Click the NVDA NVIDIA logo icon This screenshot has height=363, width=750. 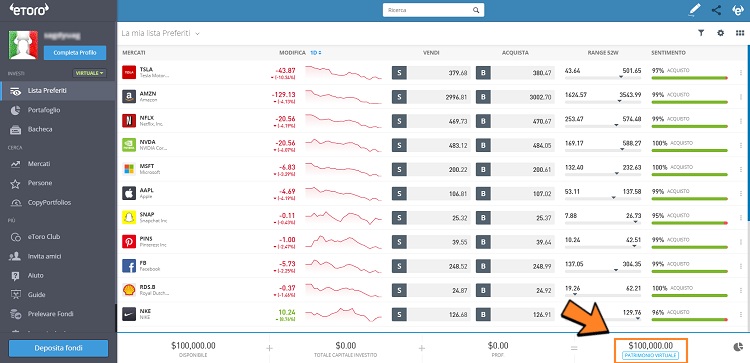tap(129, 145)
